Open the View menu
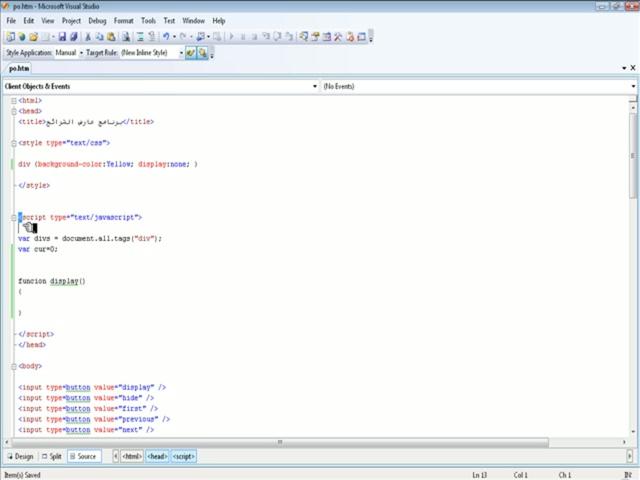Screen dimensions: 640x480 coord(47,20)
